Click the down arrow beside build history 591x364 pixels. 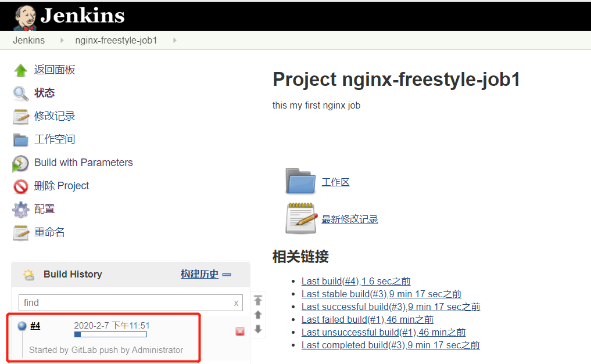pyautogui.click(x=258, y=329)
